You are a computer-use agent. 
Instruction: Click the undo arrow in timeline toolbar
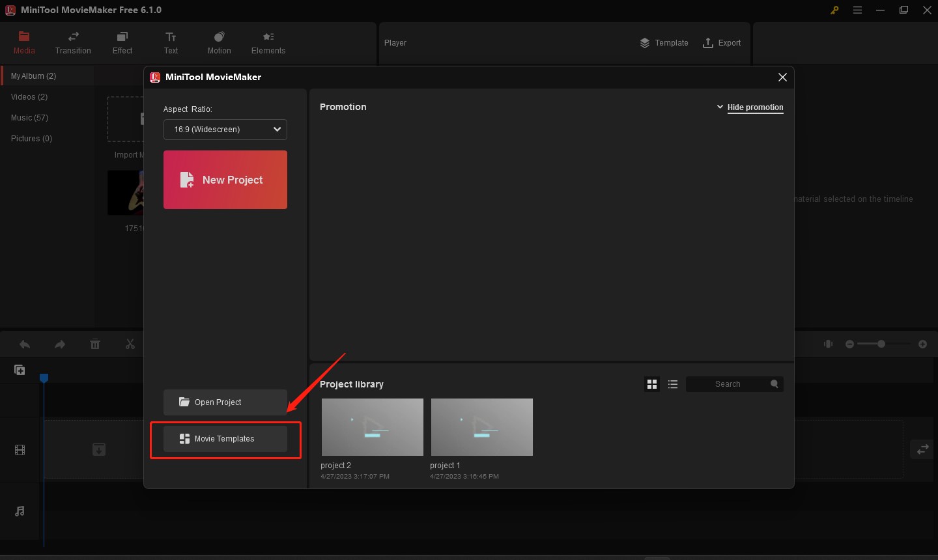[25, 344]
